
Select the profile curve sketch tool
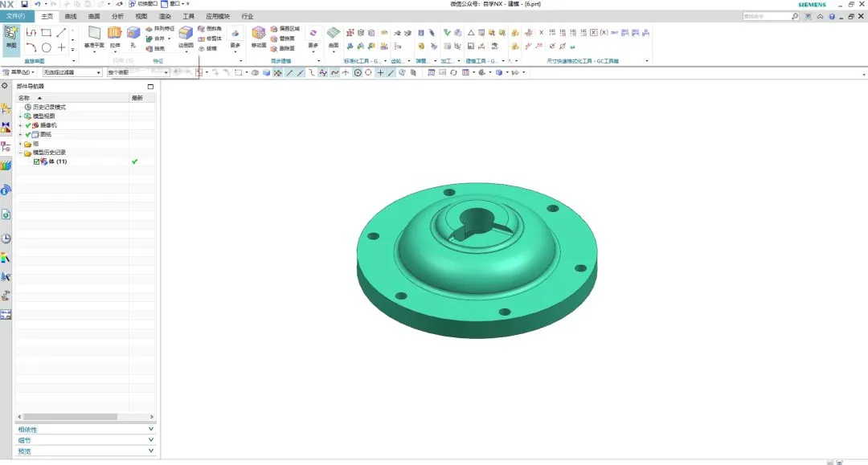[31, 33]
